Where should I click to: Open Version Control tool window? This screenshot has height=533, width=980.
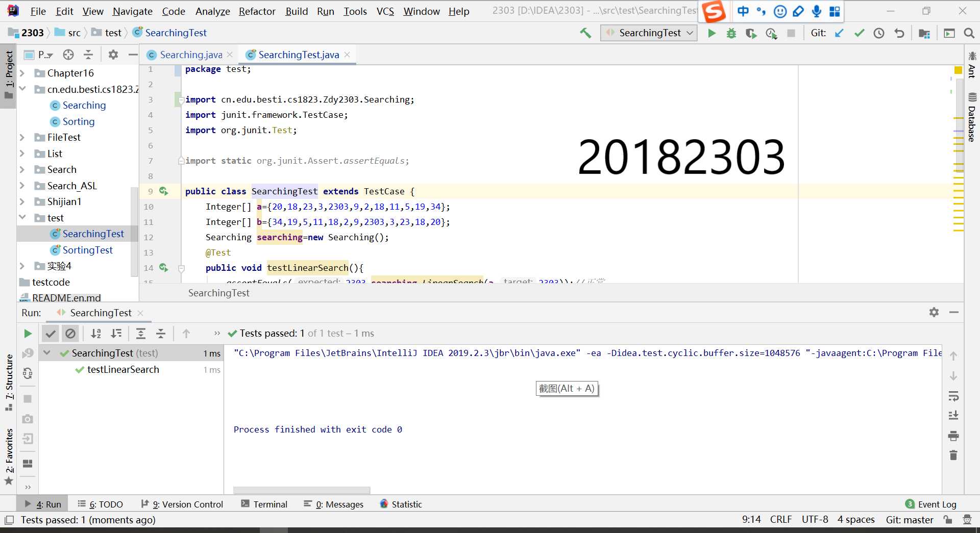[182, 504]
